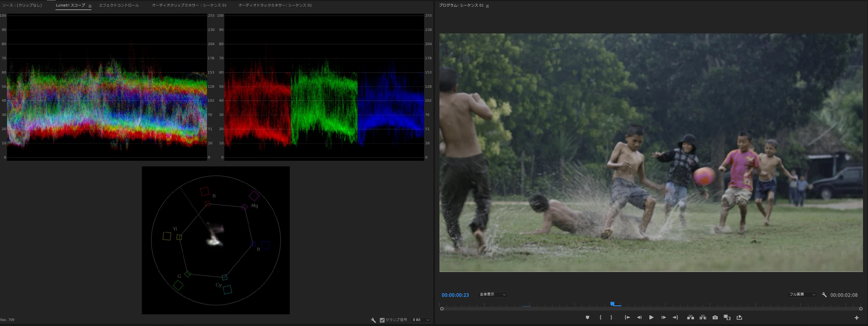Switch to オーディオクリップミキサー tab
Image resolution: width=868 pixels, height=326 pixels.
pos(189,5)
